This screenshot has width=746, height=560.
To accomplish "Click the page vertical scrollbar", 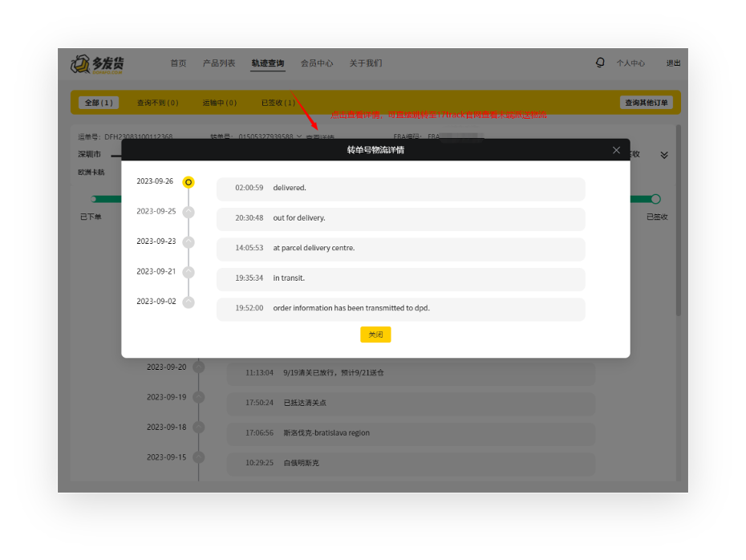I will (x=679, y=221).
